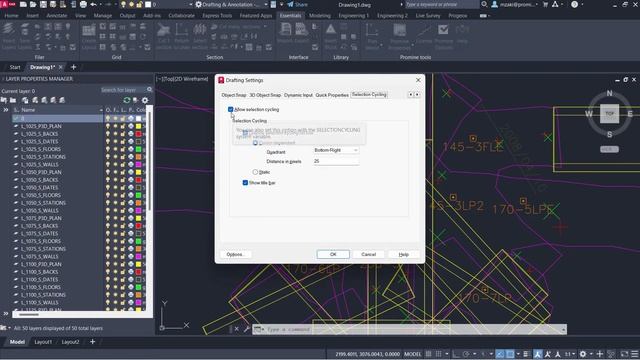Open the Quadrant Bottom-Right dropdown
Viewport: 640px width, 360px height.
(336, 150)
